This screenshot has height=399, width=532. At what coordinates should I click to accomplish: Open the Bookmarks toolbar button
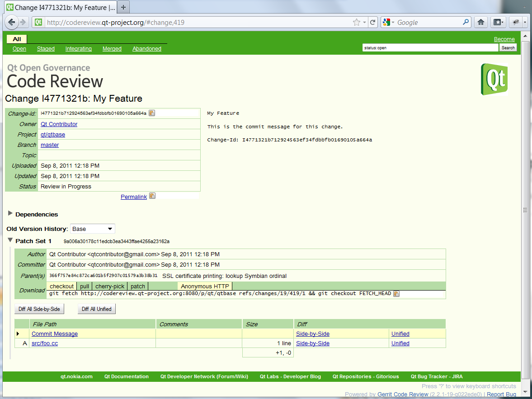point(498,23)
